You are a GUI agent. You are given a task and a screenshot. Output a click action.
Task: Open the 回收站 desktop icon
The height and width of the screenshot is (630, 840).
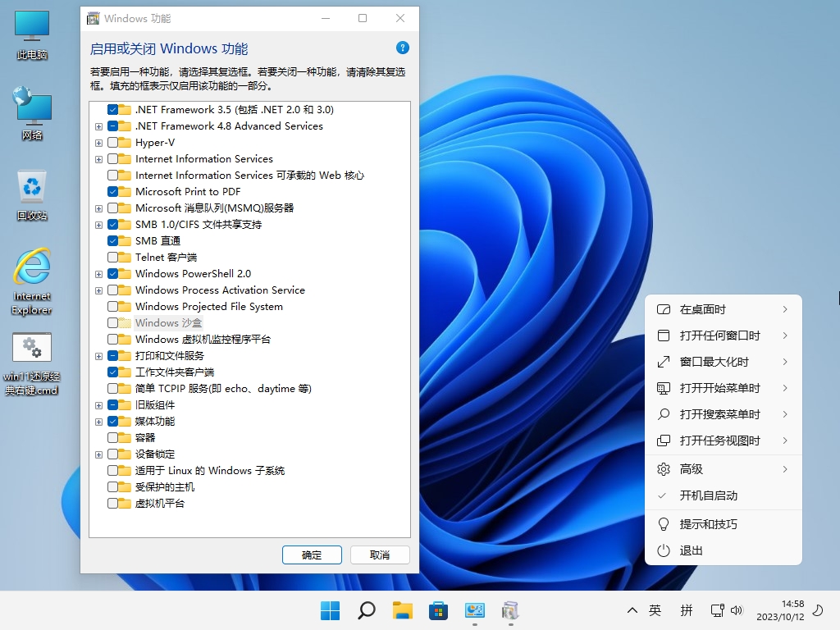coord(31,189)
